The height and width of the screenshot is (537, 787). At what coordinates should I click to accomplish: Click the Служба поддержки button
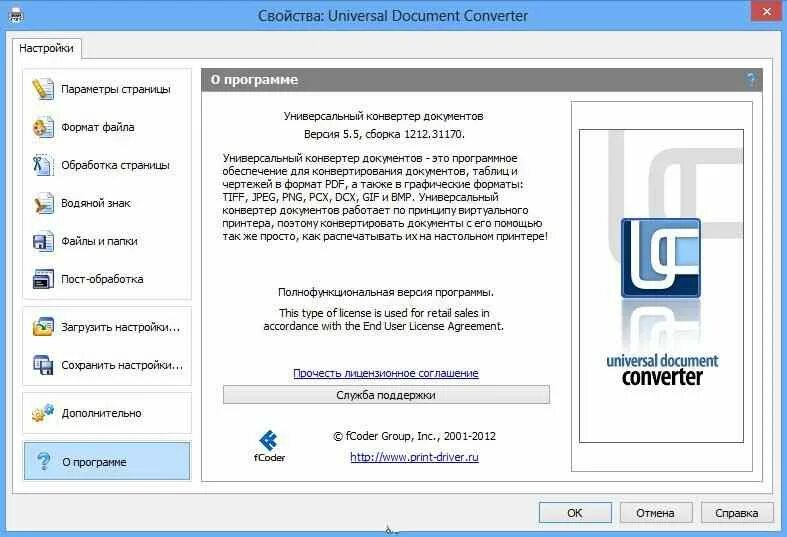click(386, 395)
